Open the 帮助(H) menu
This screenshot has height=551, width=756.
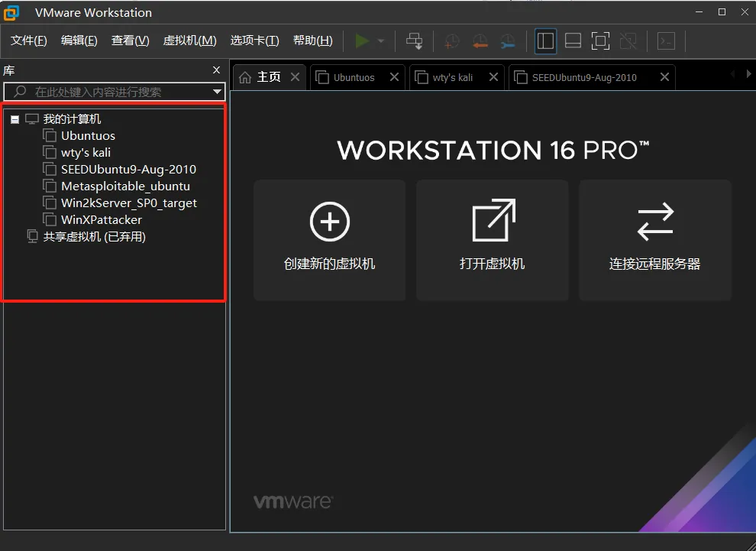pyautogui.click(x=312, y=41)
